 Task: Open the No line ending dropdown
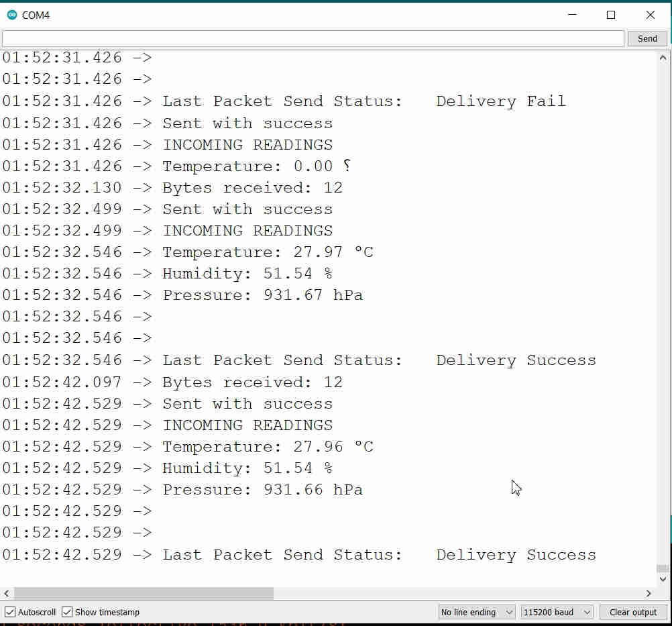coord(477,612)
